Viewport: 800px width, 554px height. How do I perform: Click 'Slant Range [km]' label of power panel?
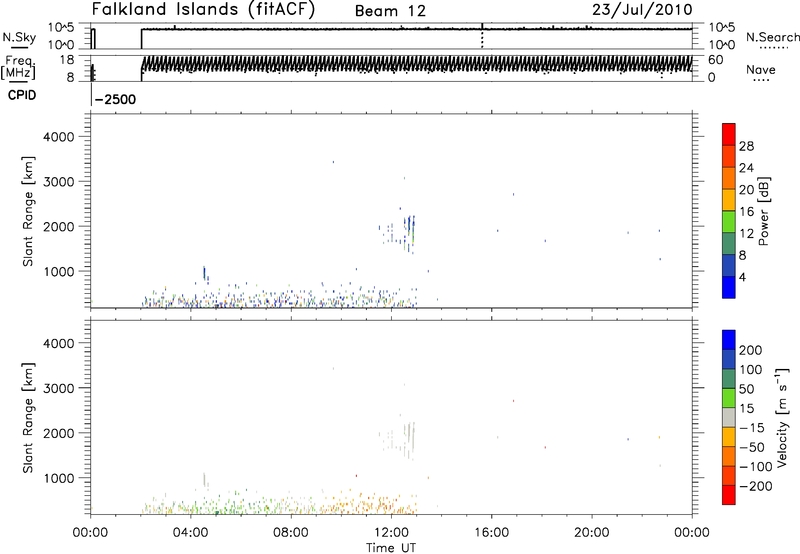28,211
